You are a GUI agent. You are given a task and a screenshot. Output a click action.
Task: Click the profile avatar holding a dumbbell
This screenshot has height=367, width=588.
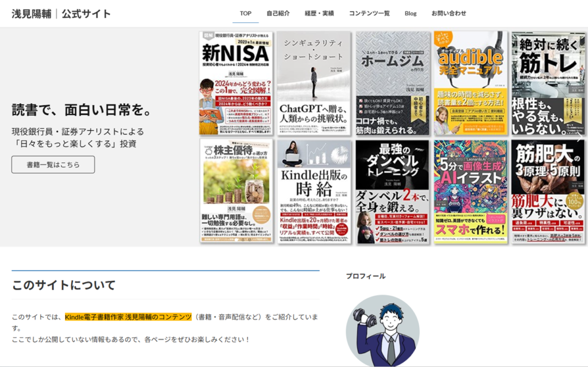(382, 331)
